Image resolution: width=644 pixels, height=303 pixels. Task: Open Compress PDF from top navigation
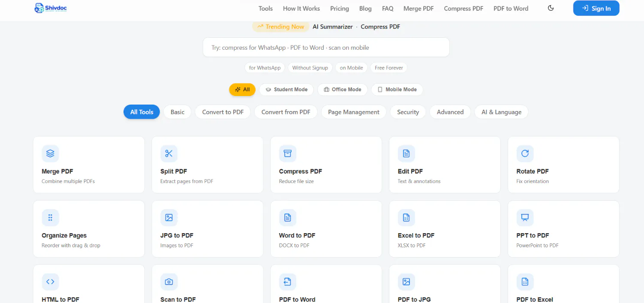[463, 9]
